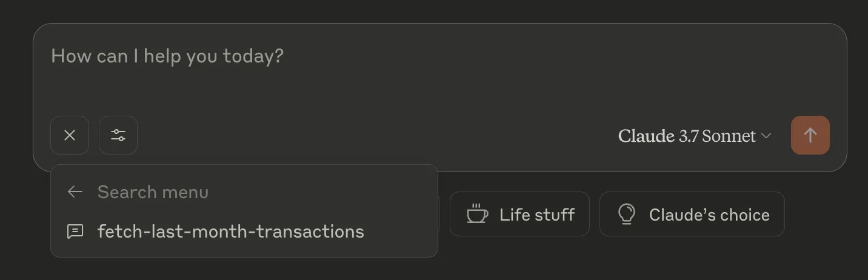The height and width of the screenshot is (280, 868).
Task: Select the fetch-last-month-transactions menu entry
Action: coord(230,232)
